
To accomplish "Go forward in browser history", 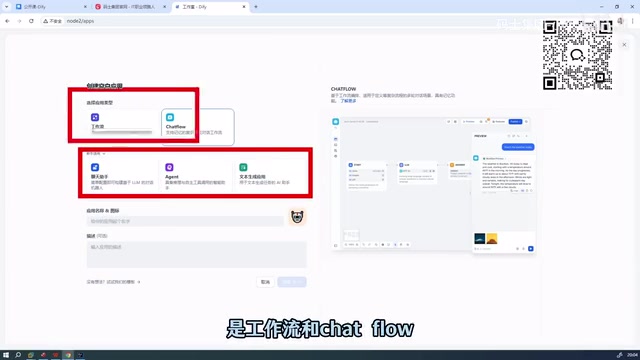I will pos(19,21).
